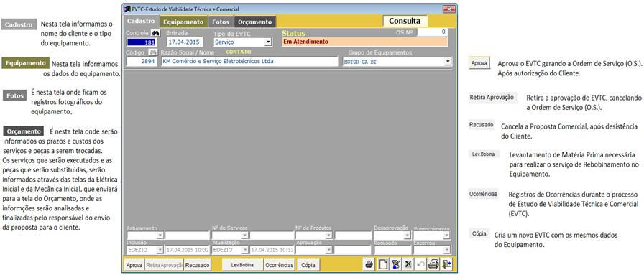This screenshot has width=644, height=275.
Task: Click the yellow CONTATO label
Action: coord(238,52)
